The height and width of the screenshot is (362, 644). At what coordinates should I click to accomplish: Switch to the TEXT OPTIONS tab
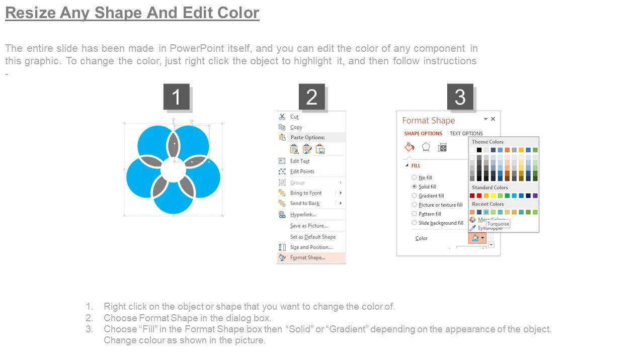coord(466,134)
